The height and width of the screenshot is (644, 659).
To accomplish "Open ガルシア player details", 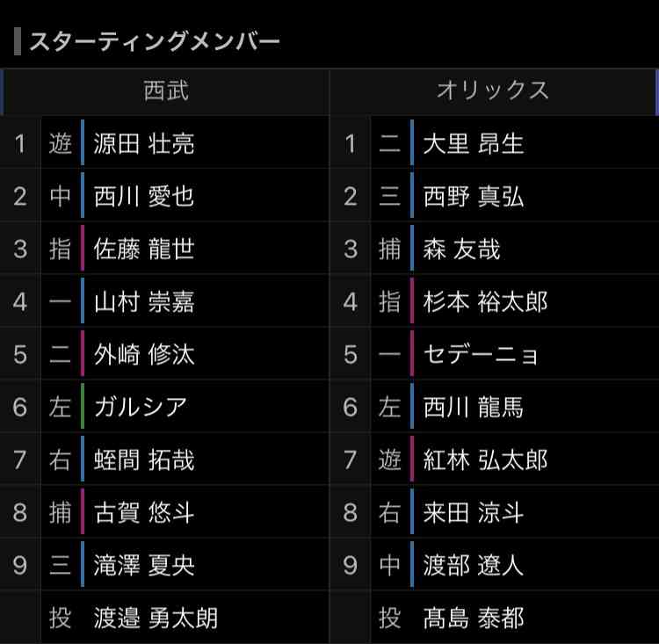I will click(140, 407).
